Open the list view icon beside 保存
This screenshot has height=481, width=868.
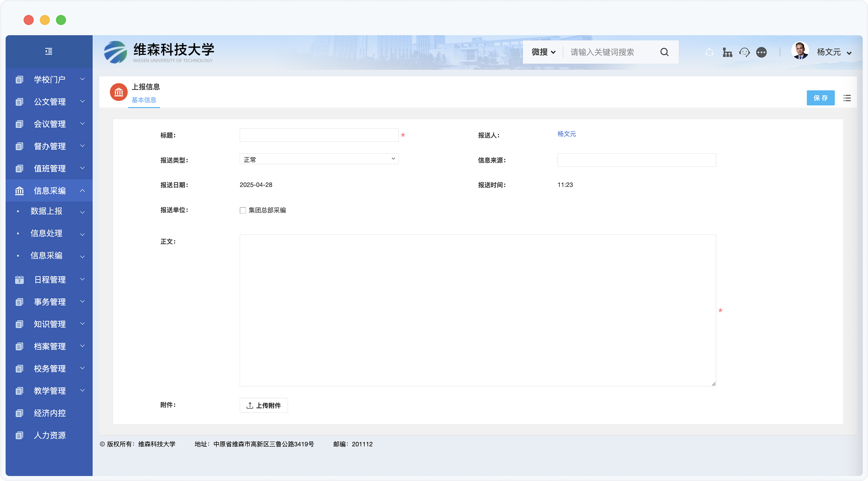click(847, 98)
